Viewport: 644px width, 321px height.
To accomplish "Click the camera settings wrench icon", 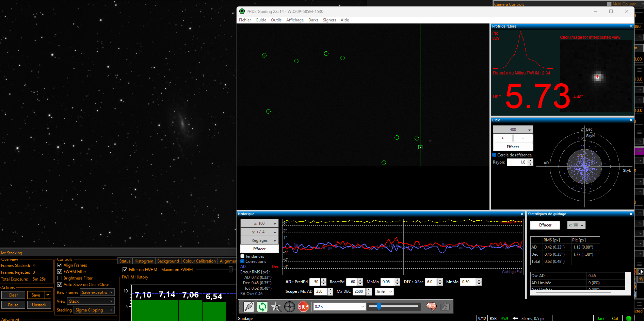I will [445, 307].
